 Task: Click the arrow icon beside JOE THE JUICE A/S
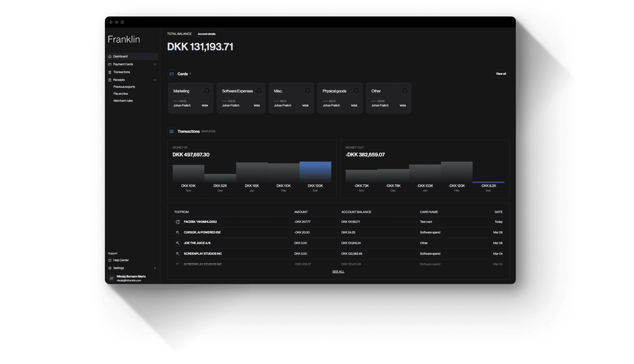(178, 243)
